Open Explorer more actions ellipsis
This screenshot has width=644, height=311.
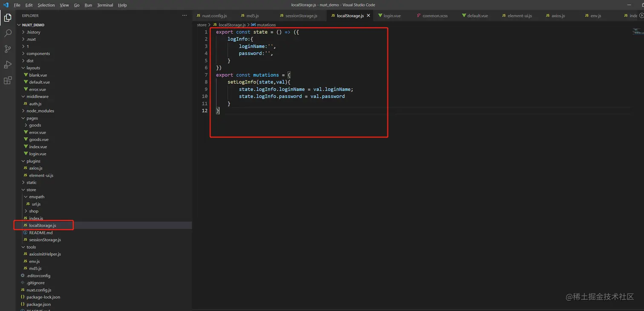(x=184, y=16)
